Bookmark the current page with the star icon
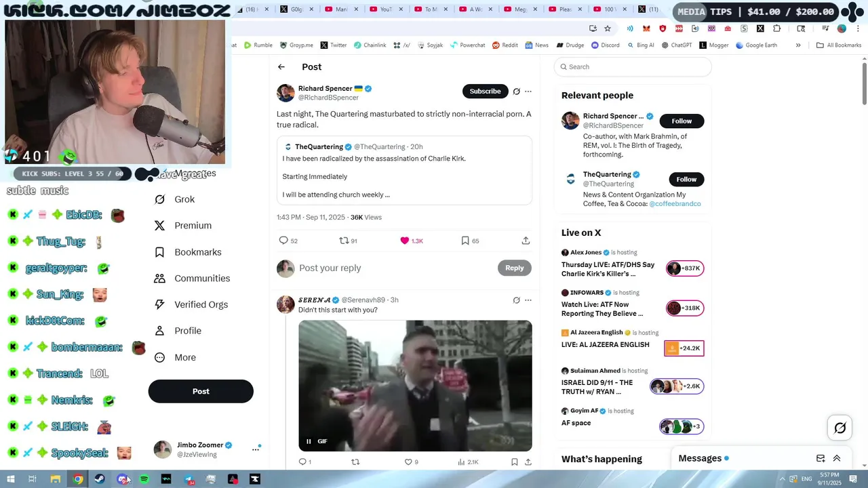Image resolution: width=868 pixels, height=488 pixels. coord(608,28)
